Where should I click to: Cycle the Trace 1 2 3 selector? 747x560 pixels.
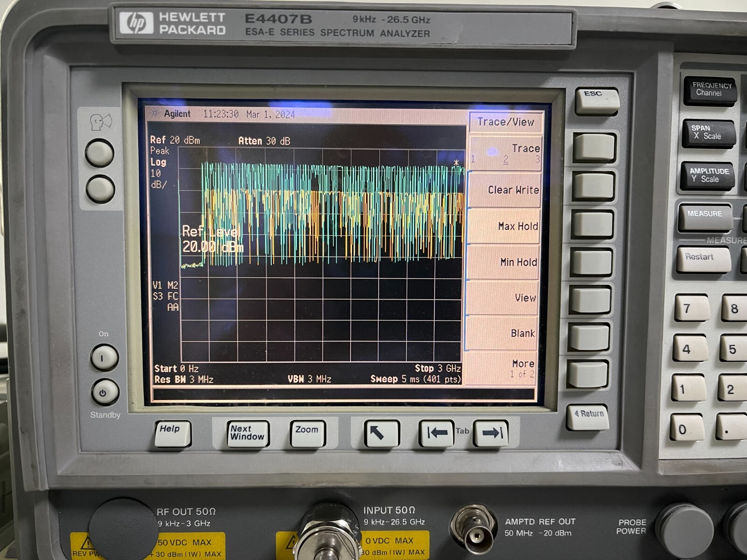click(x=595, y=148)
